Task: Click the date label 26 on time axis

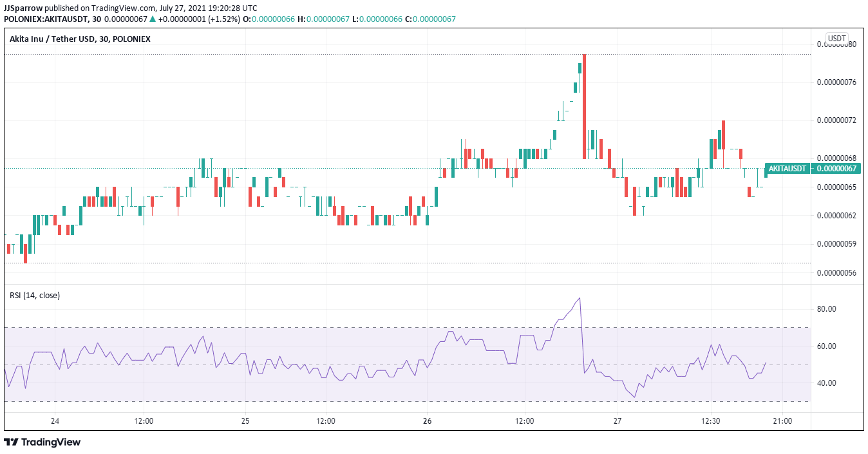Action: (428, 421)
